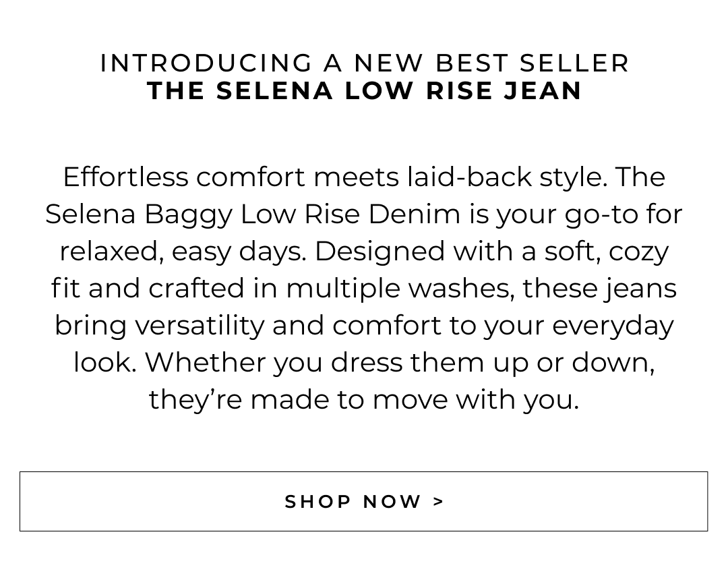Click the word "JEAN" in the bold title
The image size is (728, 580).
click(x=543, y=91)
